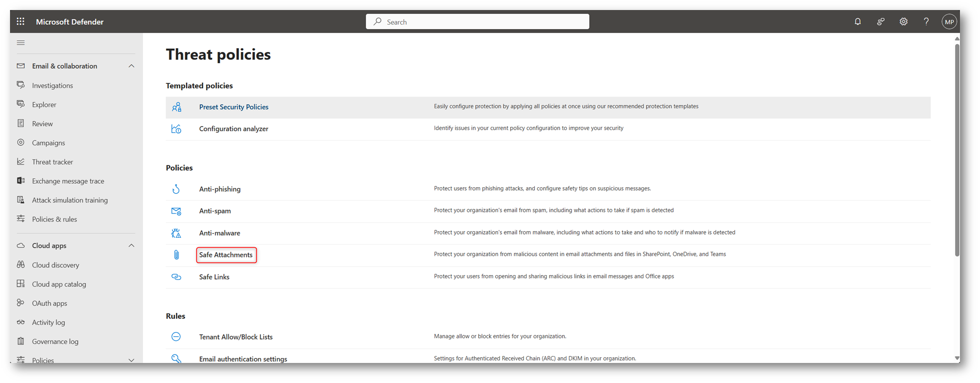Click the Configuration analyzer icon
This screenshot has height=383, width=980.
point(176,128)
